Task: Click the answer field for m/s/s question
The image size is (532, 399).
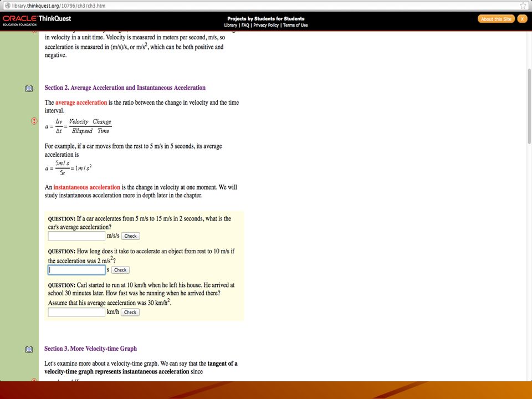Action: point(76,236)
